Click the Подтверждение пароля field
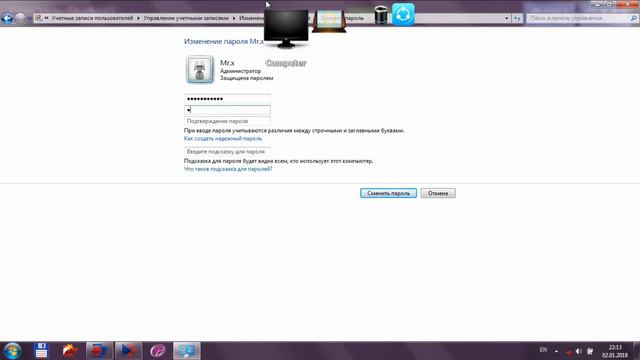 click(x=227, y=121)
